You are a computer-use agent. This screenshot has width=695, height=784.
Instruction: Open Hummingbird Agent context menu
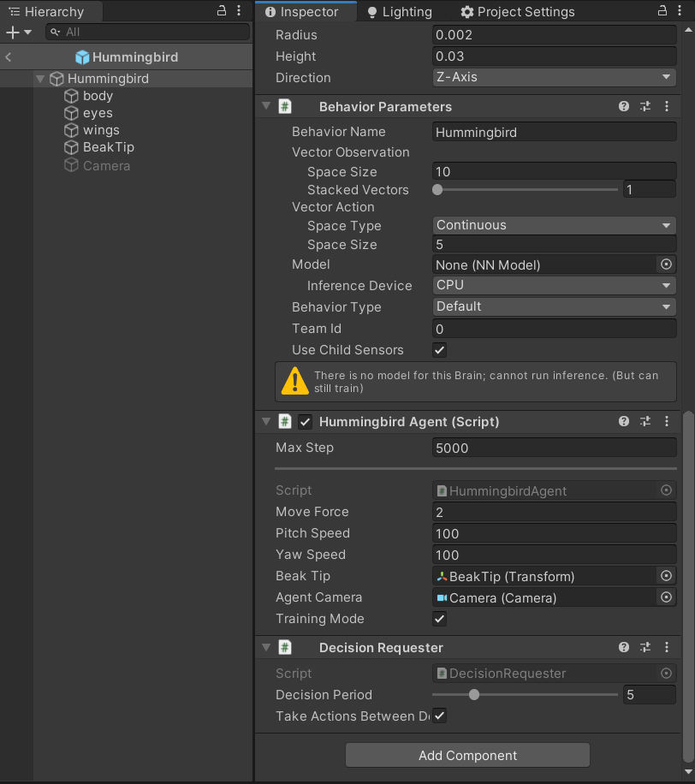pos(667,421)
